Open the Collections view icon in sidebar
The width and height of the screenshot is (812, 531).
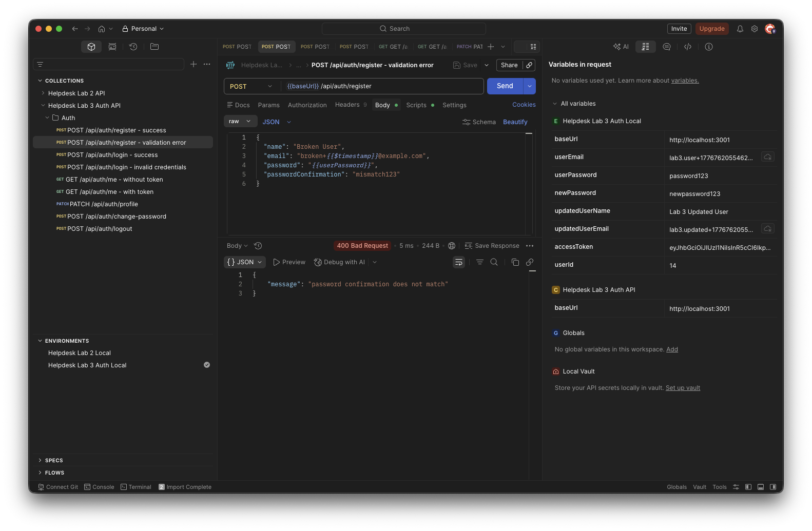[91, 47]
